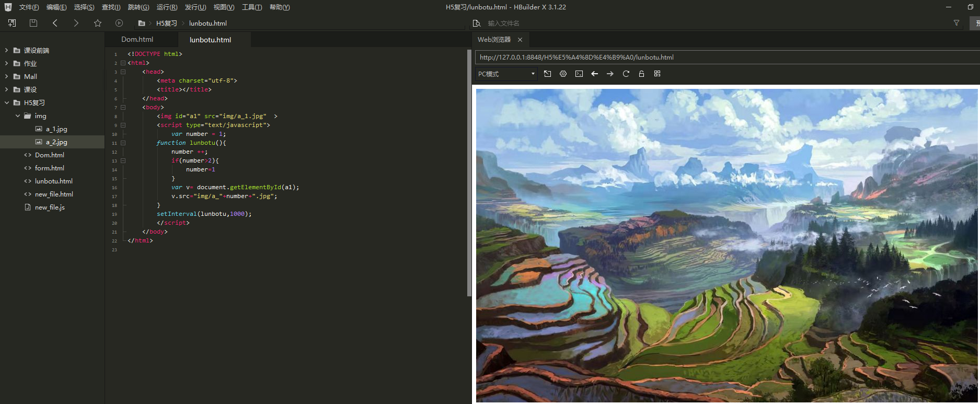980x404 pixels.
Task: Click the new file toolbar icon
Action: click(x=12, y=23)
